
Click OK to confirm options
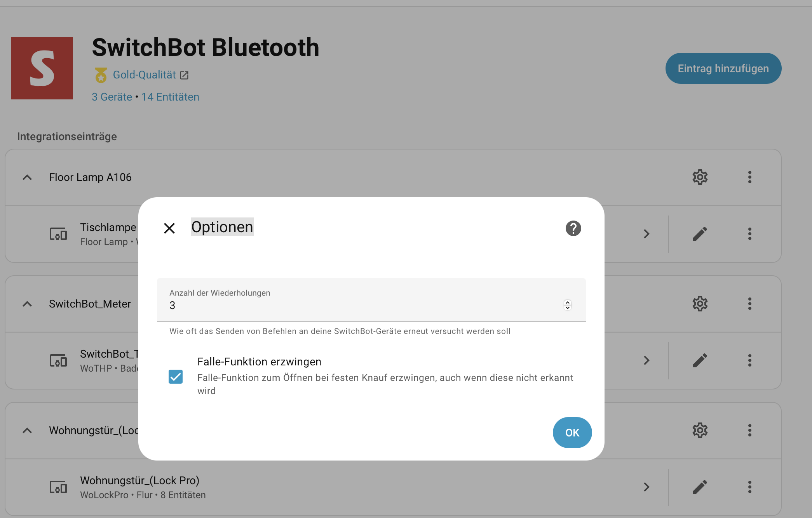click(572, 433)
